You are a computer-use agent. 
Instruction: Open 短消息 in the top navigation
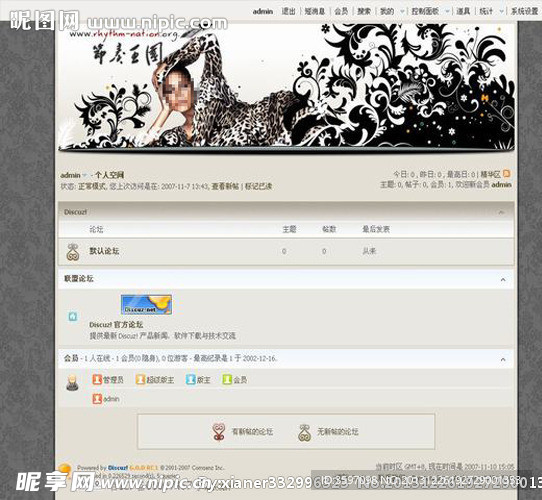tap(315, 11)
